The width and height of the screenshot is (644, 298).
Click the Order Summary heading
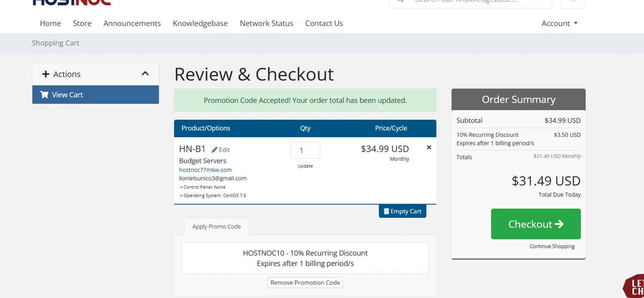[x=519, y=99]
